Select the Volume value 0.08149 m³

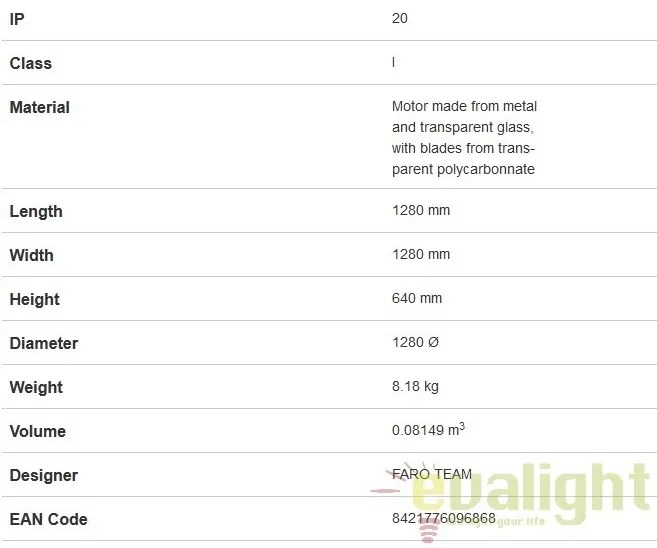click(x=428, y=431)
